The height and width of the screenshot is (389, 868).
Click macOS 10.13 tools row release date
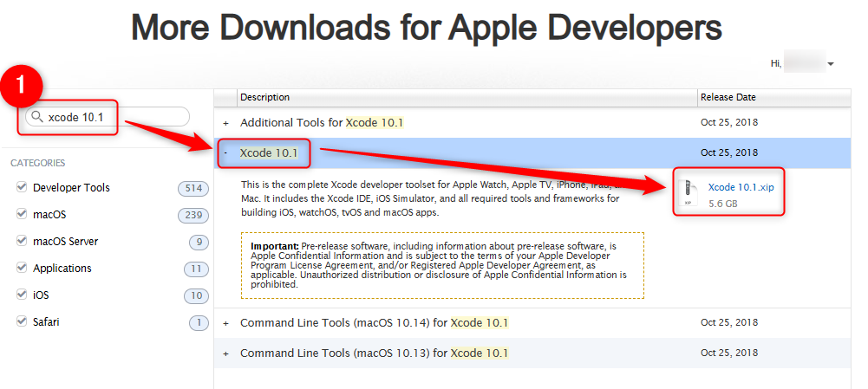tap(729, 353)
